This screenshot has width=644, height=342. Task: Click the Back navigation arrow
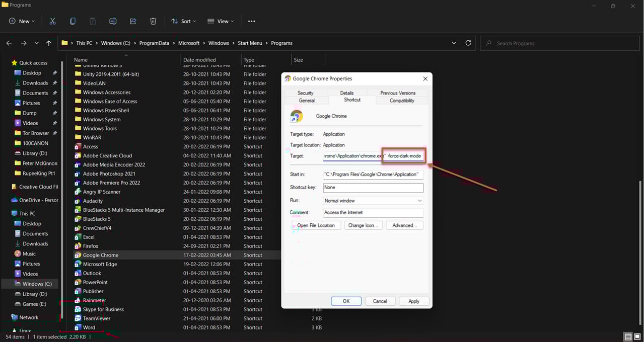[10, 43]
